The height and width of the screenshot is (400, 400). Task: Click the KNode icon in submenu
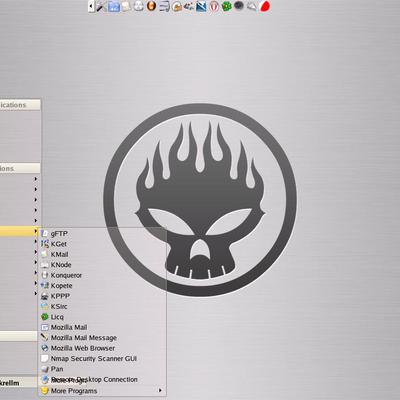coord(45,265)
